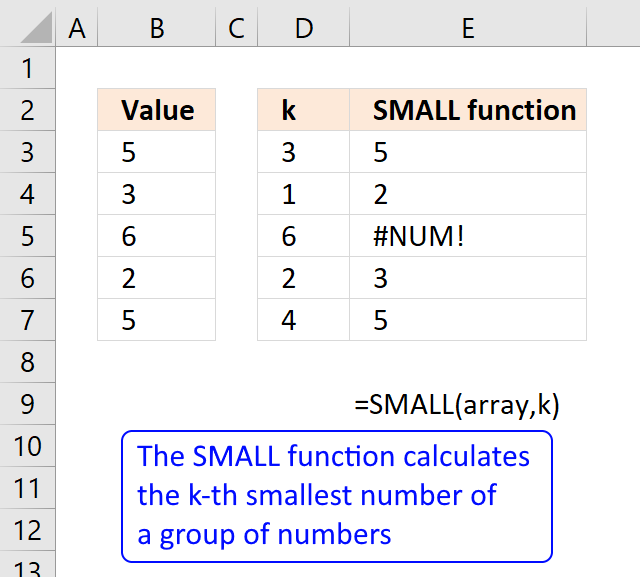This screenshot has height=577, width=640.
Task: Select cell D7 with k value 4
Action: pos(304,320)
